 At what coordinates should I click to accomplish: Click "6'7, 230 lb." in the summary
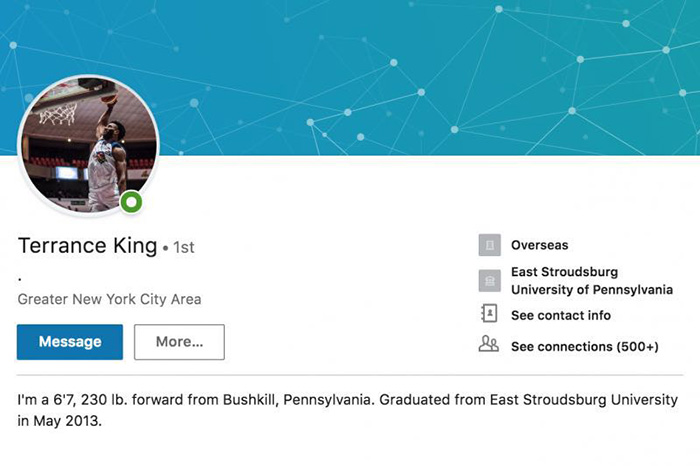click(x=108, y=400)
